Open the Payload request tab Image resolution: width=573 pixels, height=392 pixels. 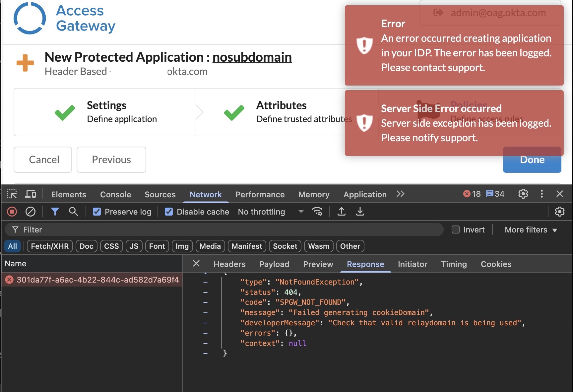(274, 264)
